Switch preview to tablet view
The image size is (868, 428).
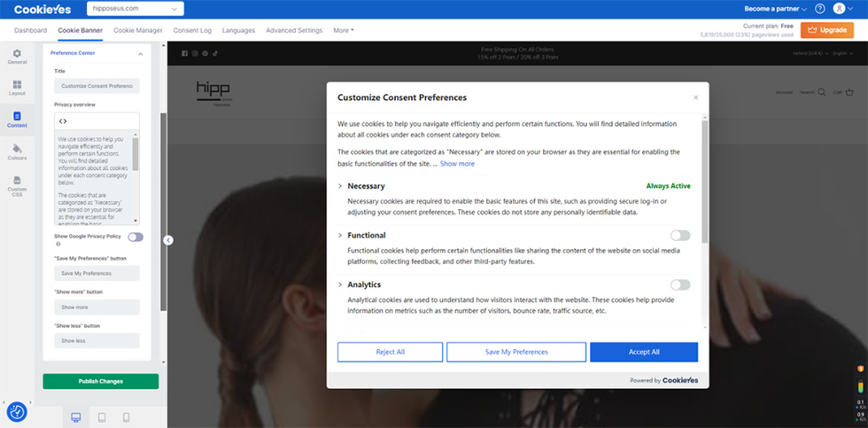(102, 417)
